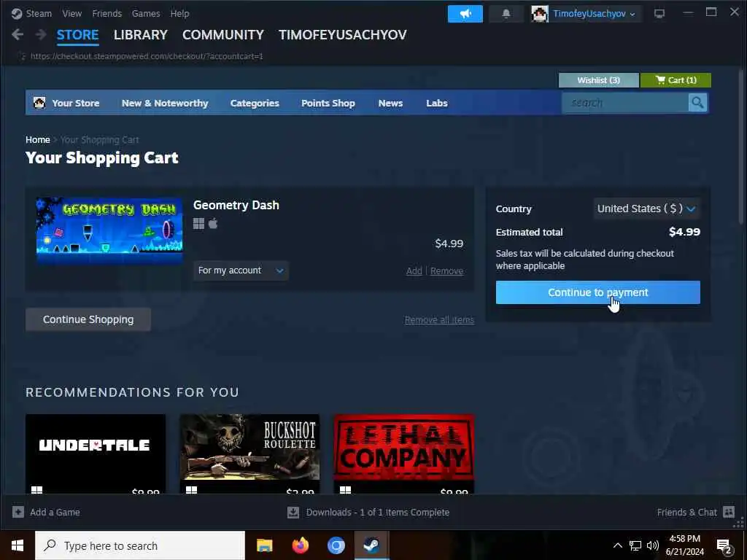Click the Home breadcrumb link
Screen dimensions: 747x560
38,139
